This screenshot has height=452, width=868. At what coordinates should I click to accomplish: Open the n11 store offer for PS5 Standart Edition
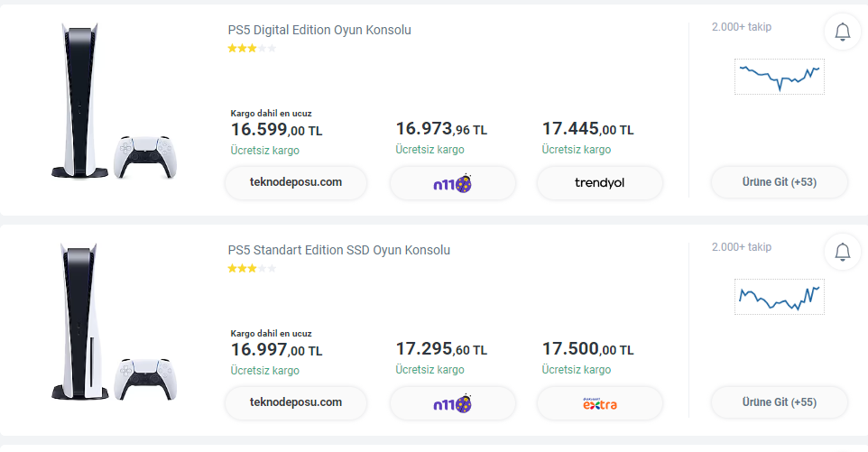point(453,403)
